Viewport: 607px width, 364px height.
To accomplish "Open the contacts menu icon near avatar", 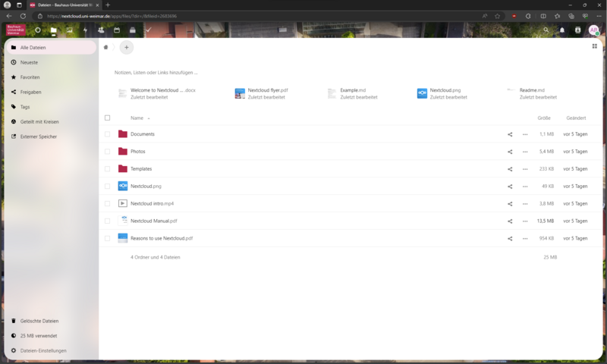I will coord(577,30).
